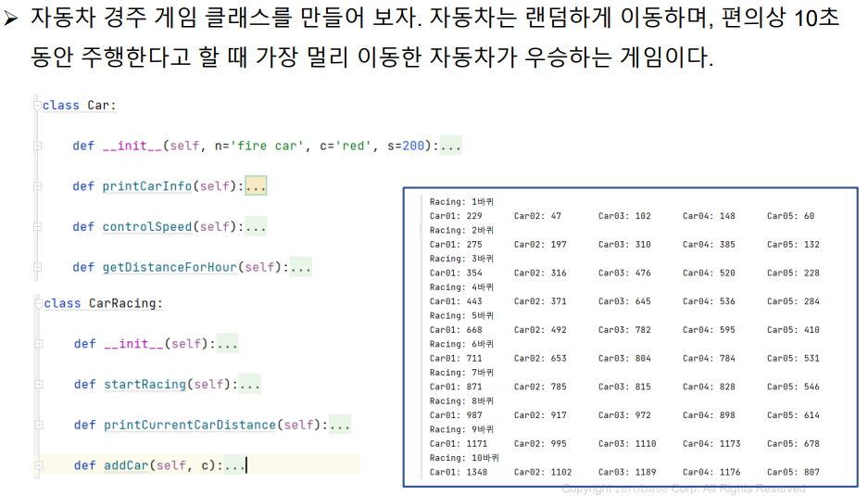Open folded ellipsis after controlSpeed(self):
The width and height of the screenshot is (868, 496).
point(256,226)
